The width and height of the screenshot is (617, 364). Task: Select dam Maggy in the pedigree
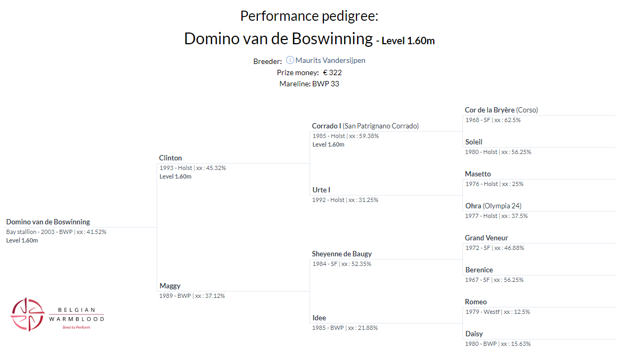point(170,286)
